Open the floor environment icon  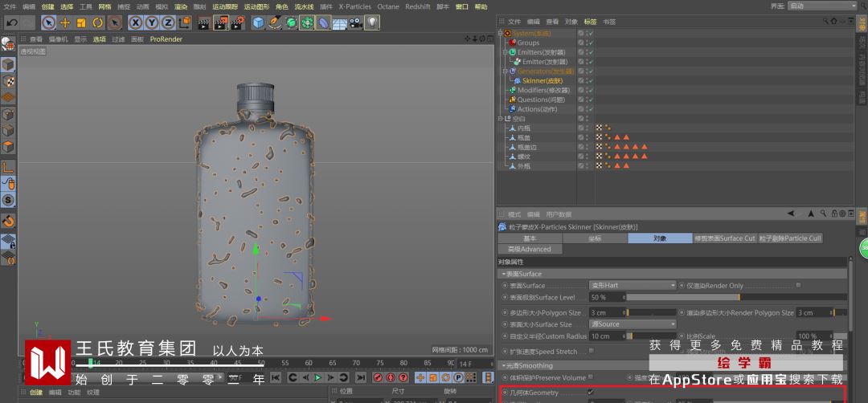tap(339, 23)
